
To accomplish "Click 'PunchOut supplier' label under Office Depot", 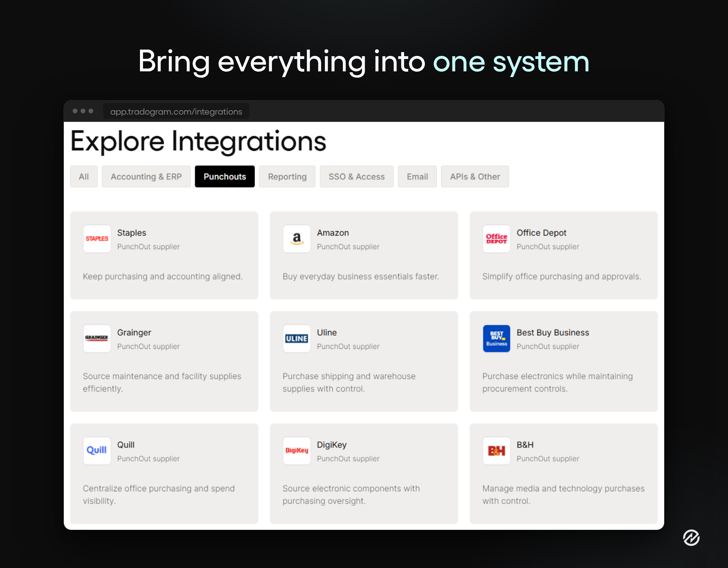I will pyautogui.click(x=548, y=247).
